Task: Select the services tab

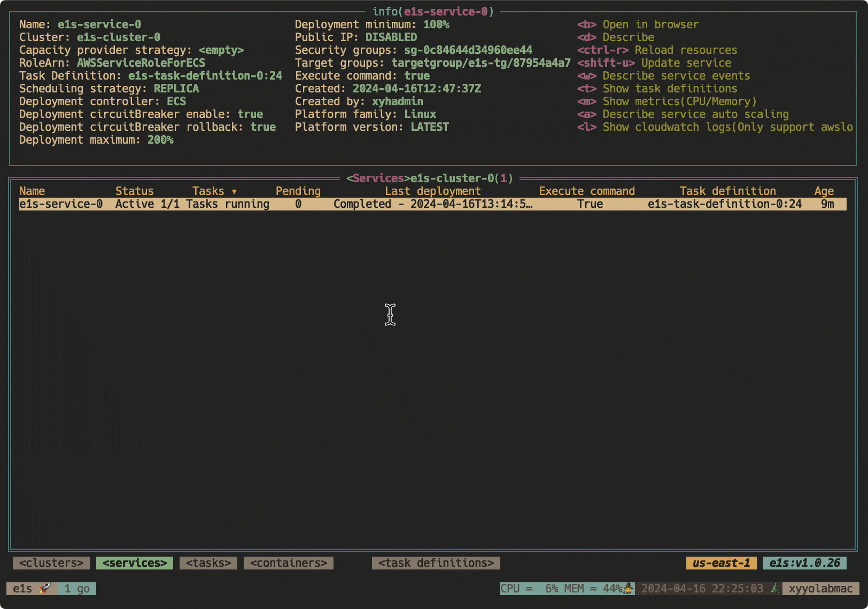Action: (x=135, y=563)
